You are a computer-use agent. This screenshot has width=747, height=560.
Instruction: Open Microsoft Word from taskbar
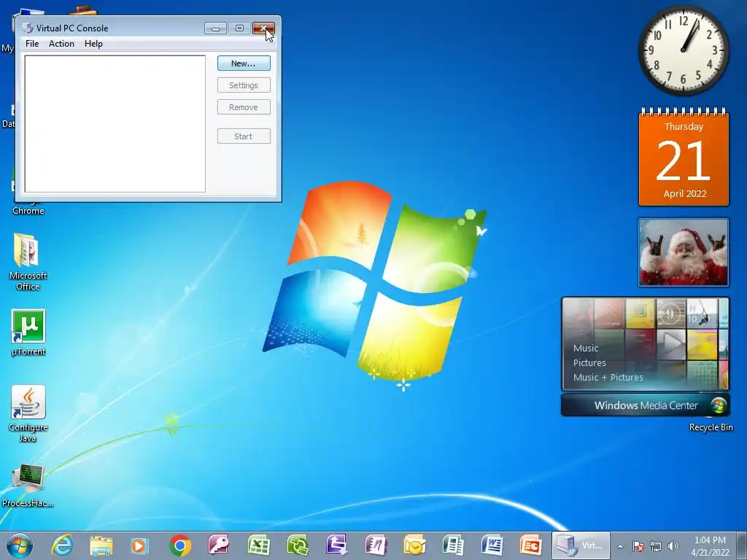click(492, 545)
